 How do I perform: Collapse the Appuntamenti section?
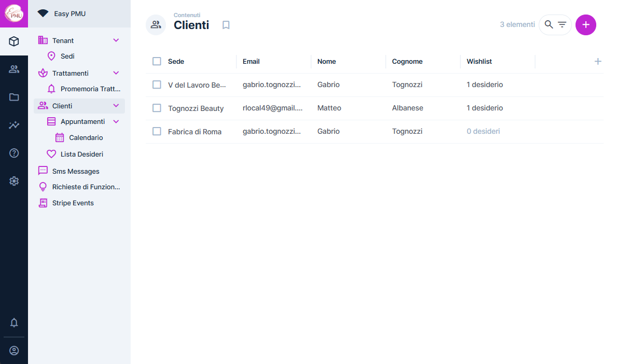[x=116, y=121]
